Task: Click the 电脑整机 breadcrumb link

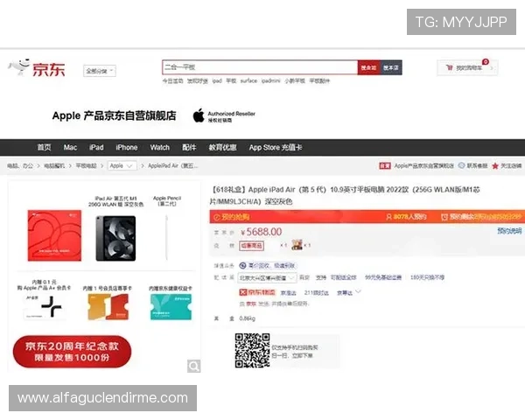Action: 54,165
